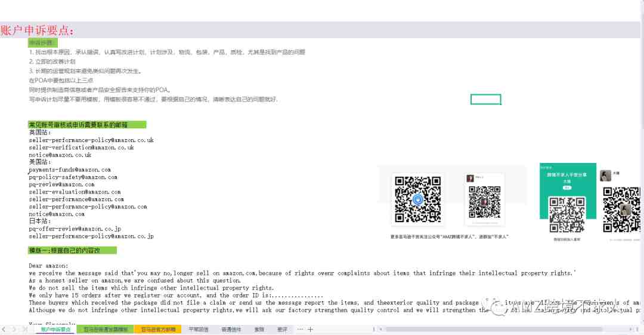
Task: Switch to the green-highlighted sheet tab
Action: pos(106,330)
